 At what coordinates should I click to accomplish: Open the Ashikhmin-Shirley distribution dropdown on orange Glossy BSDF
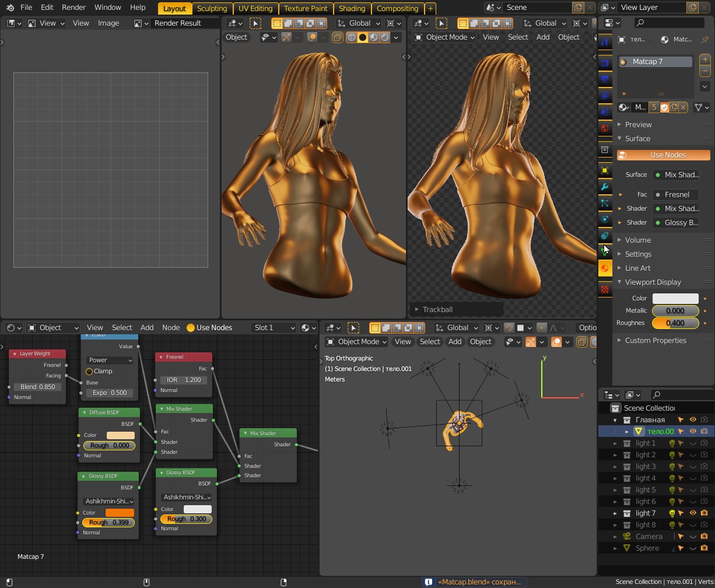(x=108, y=501)
